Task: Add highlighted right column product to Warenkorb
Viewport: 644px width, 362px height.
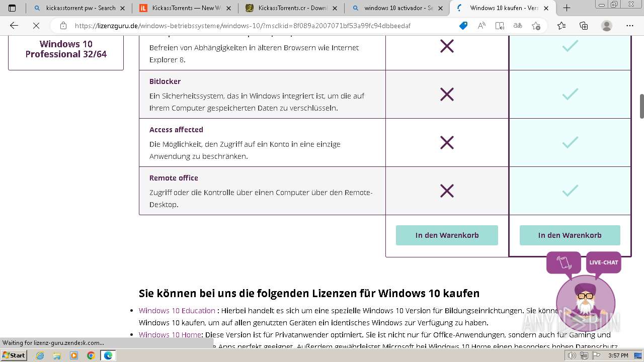Action: coord(570,235)
